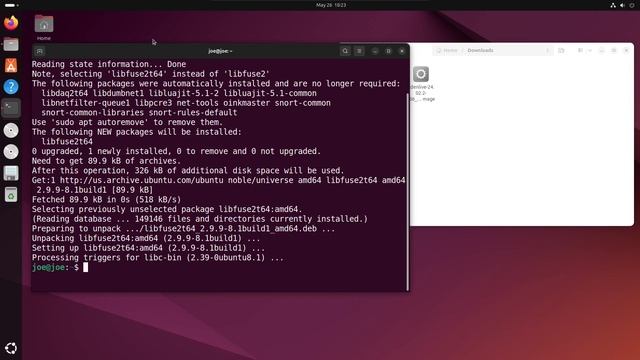The image size is (640, 360).
Task: Expand the Files view options dropdown arrow
Action: [x=590, y=51]
